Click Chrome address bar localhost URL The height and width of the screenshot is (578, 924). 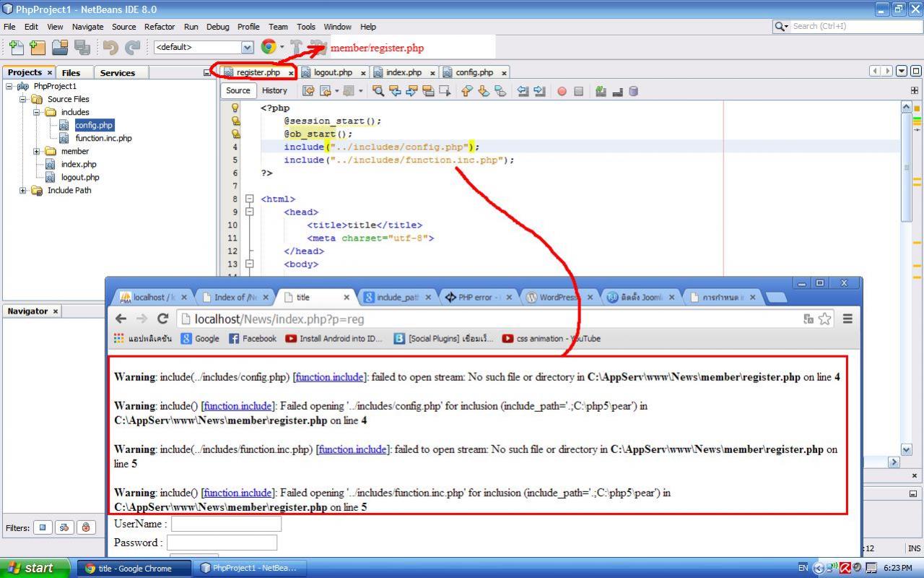coord(279,319)
